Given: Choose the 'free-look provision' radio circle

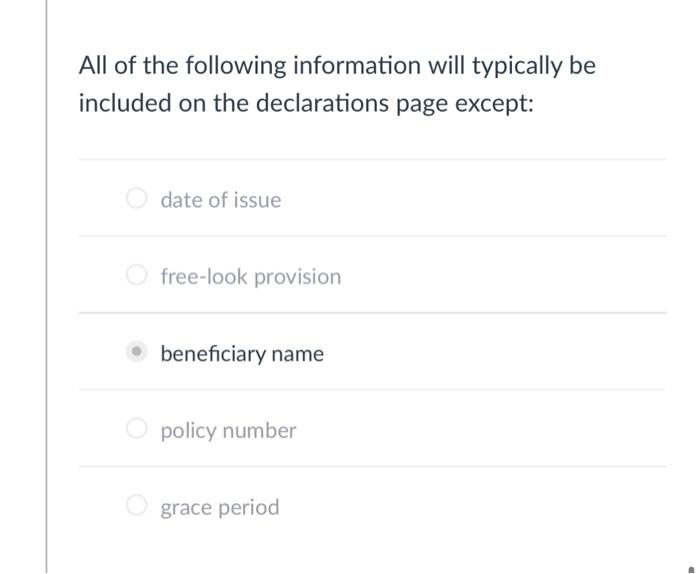Looking at the screenshot, I should (137, 275).
